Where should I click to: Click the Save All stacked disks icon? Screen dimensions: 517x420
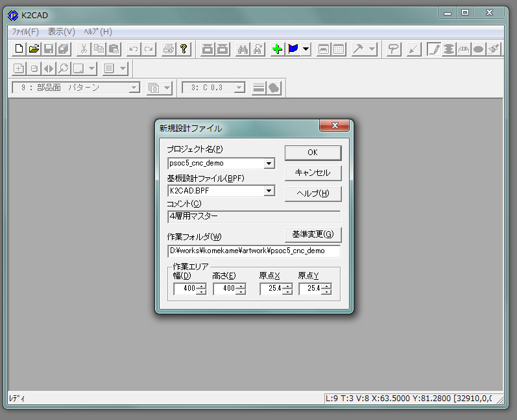coord(64,49)
